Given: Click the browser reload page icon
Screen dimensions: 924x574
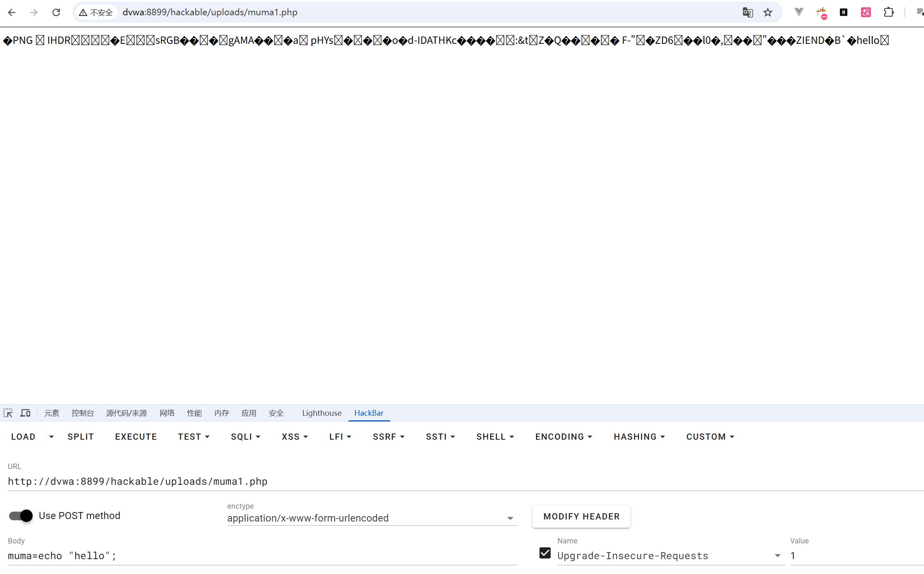Looking at the screenshot, I should coord(56,12).
